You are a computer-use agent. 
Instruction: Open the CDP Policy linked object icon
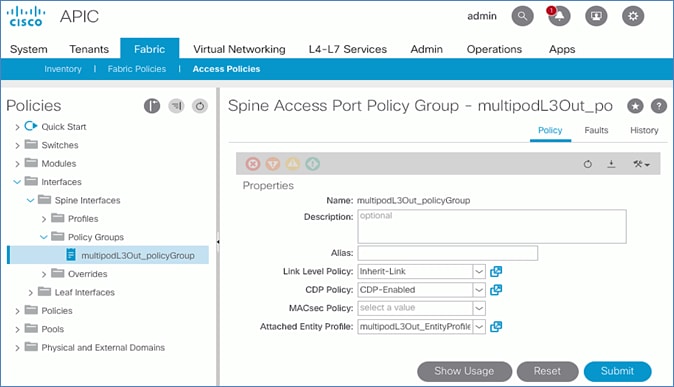[496, 290]
